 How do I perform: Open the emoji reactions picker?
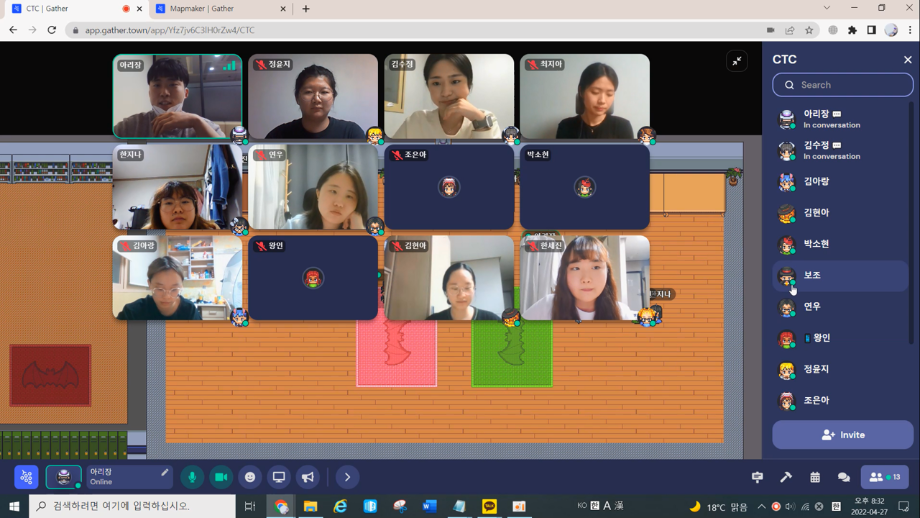(250, 477)
